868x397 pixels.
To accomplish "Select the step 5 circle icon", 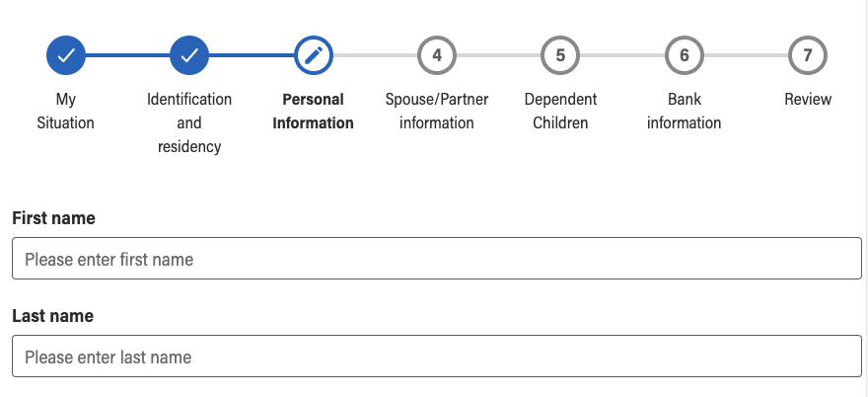I will coord(560,55).
